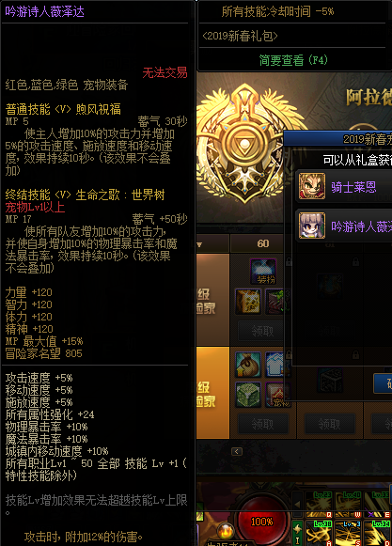Click 领取 under the costume reward
The width and height of the screenshot is (392, 546).
tap(262, 331)
